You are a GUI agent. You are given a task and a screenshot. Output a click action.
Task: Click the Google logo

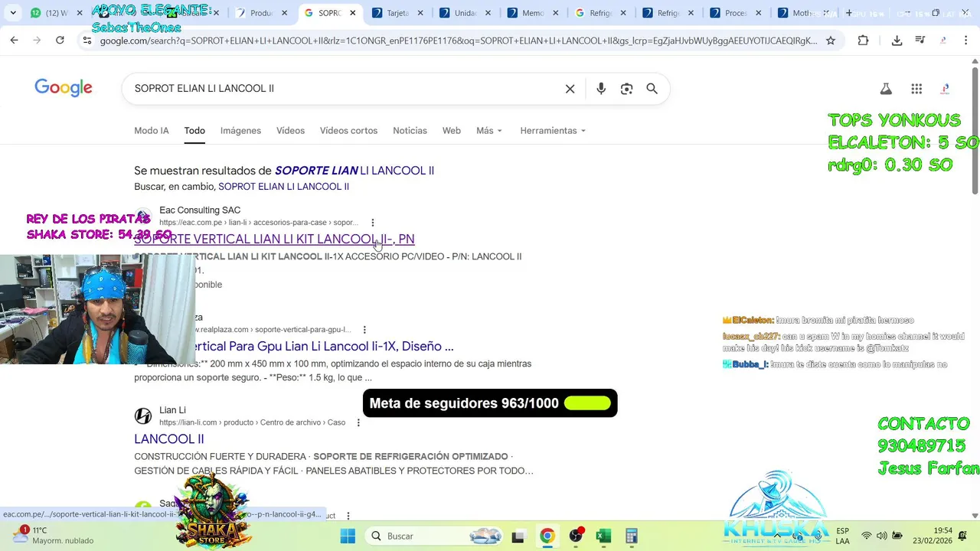click(64, 89)
